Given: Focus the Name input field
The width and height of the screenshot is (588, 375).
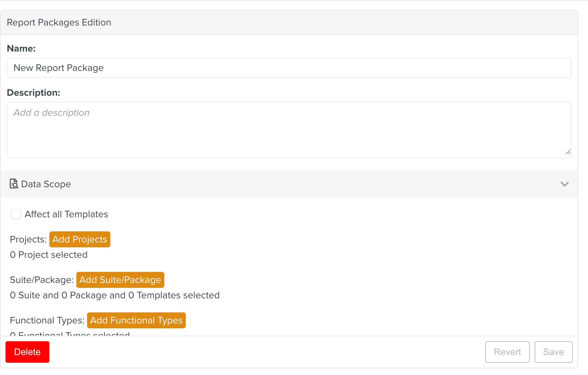Looking at the screenshot, I should click(x=289, y=68).
